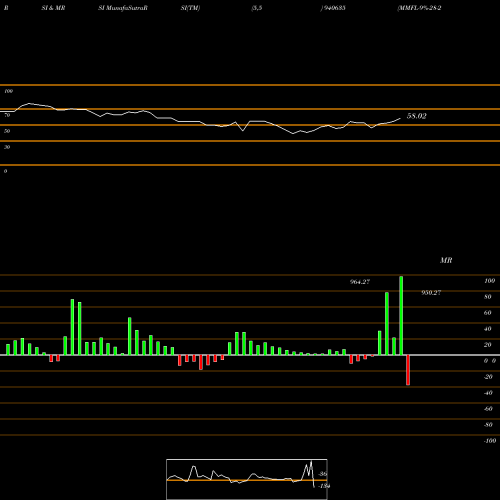Click the MR price label 964.27
Screen dimensions: 500x500
(360, 282)
